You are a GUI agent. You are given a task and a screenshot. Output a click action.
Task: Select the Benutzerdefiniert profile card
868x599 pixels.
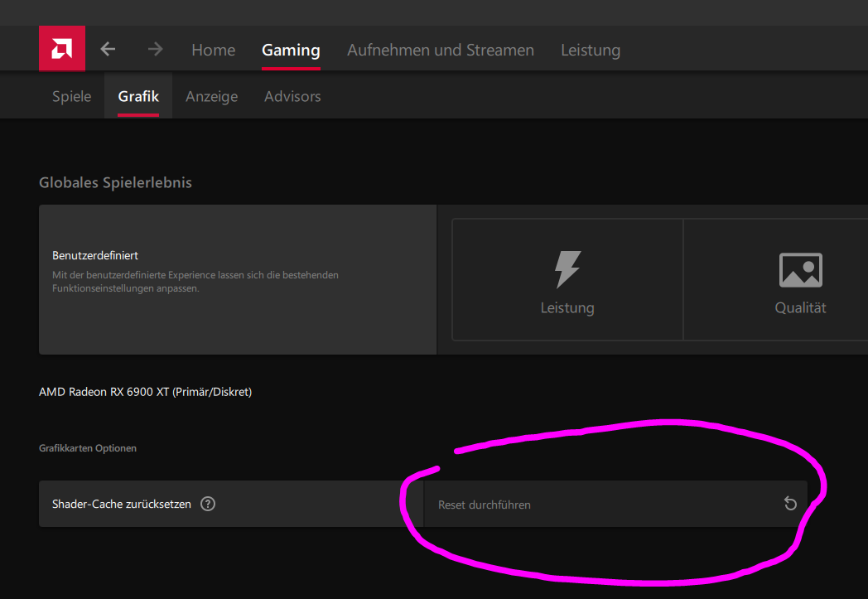[x=238, y=279]
